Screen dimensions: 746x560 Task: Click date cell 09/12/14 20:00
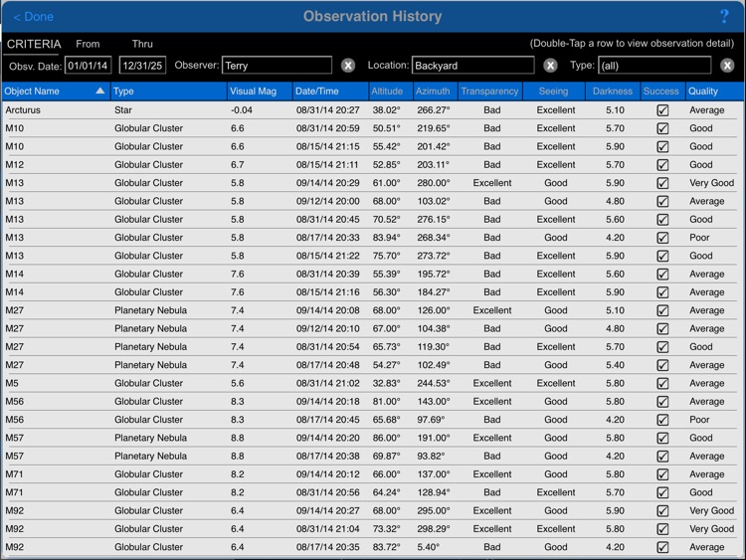coord(328,201)
